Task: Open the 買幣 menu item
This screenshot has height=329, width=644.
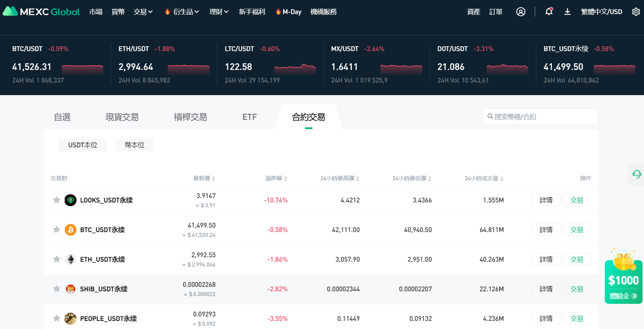Action: (118, 12)
